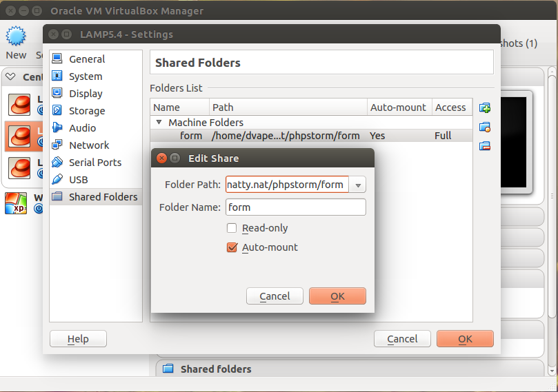Click the USB pen-drive icon

57,180
